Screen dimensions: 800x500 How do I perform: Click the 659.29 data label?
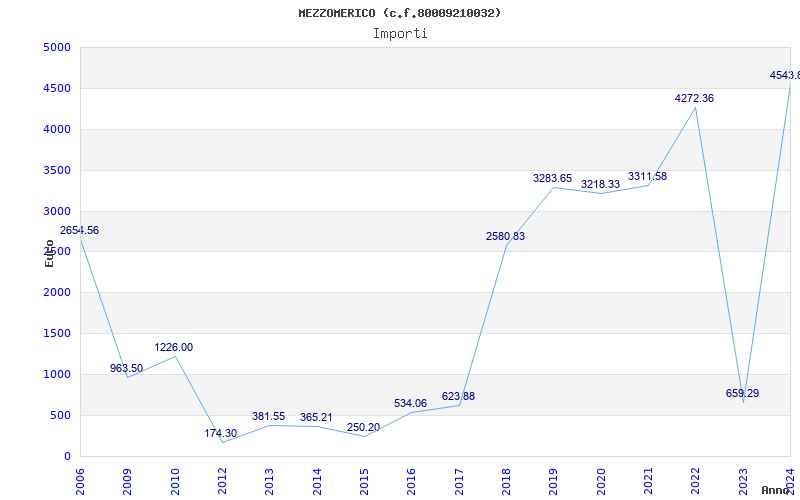(x=742, y=393)
